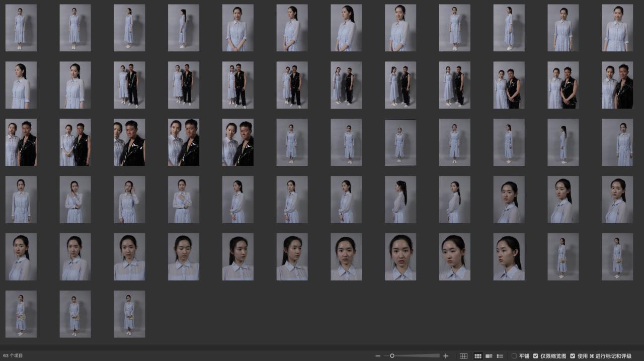Select the first full-body couple photo in second row
The width and height of the screenshot is (644, 361).
(129, 85)
